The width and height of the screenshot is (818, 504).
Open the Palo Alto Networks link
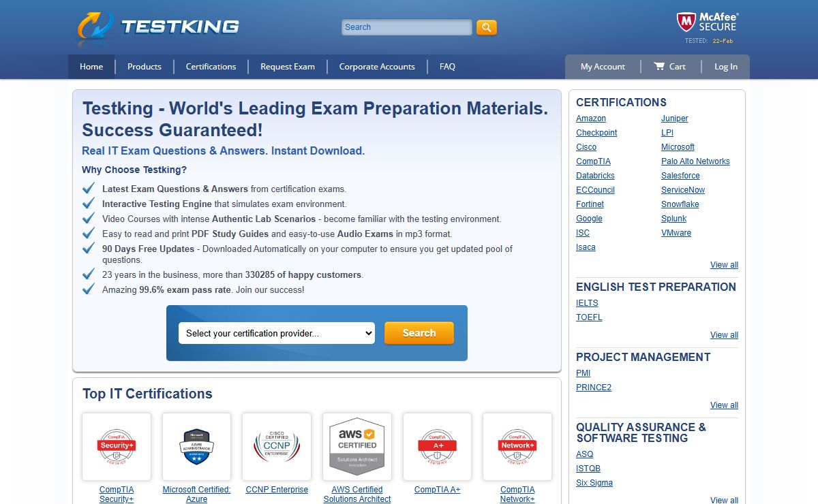695,161
